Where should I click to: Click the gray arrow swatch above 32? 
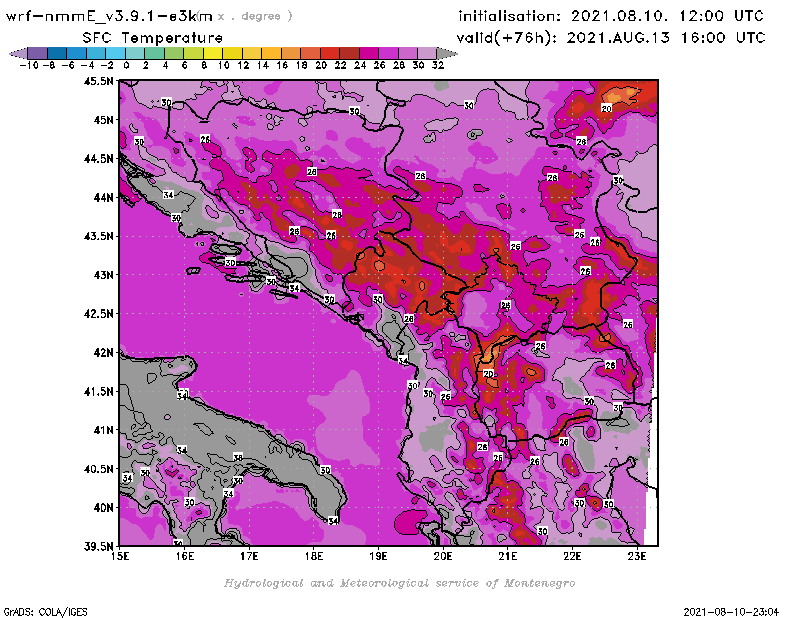[x=447, y=53]
